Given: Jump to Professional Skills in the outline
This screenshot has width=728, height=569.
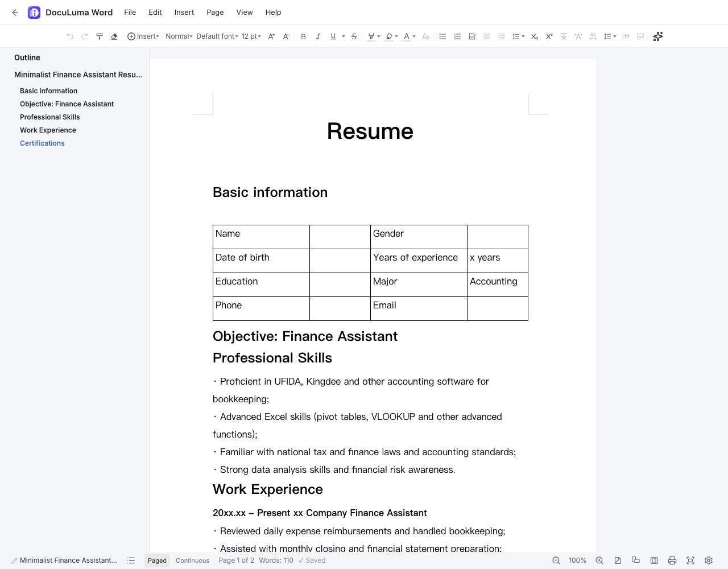Looking at the screenshot, I should coord(50,117).
